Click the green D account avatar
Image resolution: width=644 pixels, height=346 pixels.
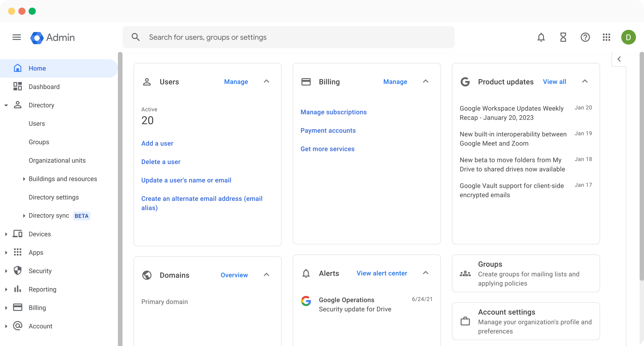(x=628, y=37)
